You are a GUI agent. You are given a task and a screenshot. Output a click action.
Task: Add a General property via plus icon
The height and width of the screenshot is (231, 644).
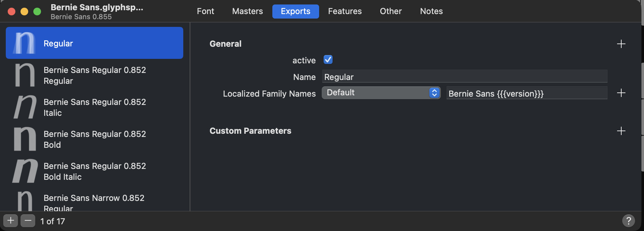point(621,44)
